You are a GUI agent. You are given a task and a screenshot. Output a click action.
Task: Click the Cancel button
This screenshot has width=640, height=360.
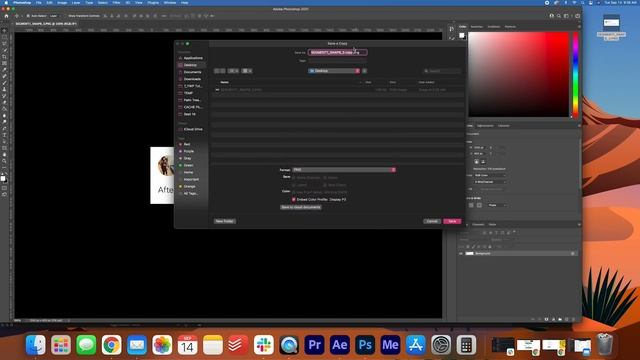(x=432, y=221)
